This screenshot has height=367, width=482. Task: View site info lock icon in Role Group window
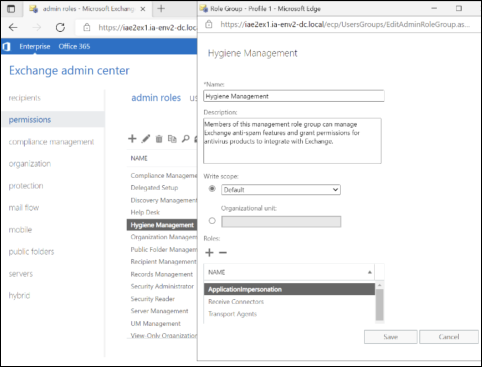[209, 24]
